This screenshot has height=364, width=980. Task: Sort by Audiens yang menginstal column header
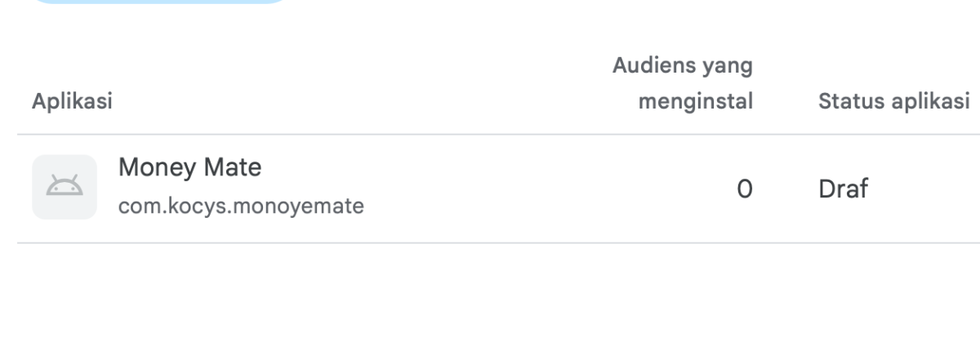[x=683, y=83]
